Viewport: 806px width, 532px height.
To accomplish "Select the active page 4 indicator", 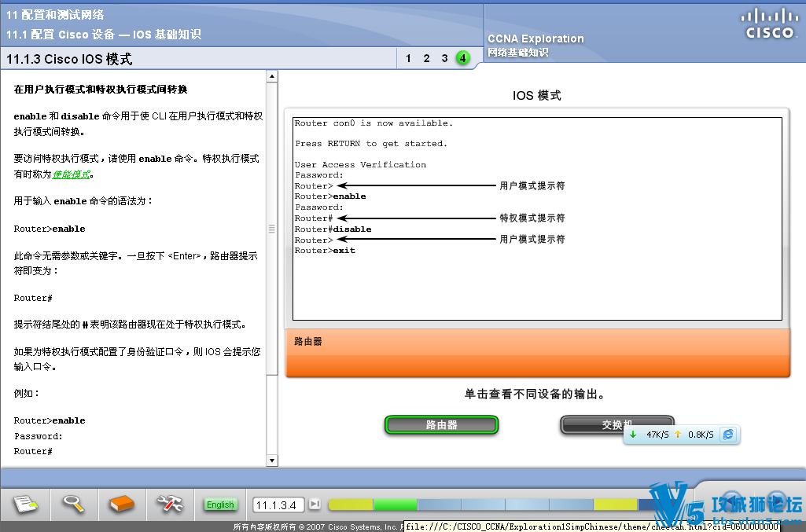I will tap(462, 58).
